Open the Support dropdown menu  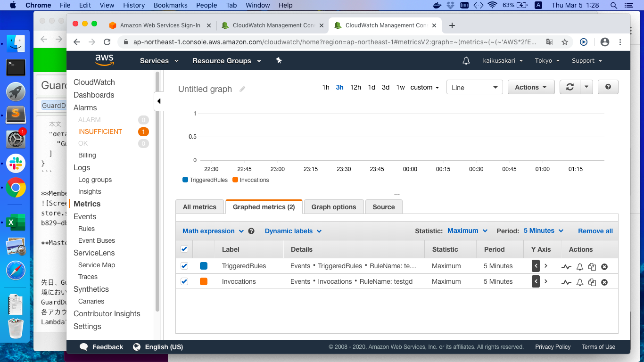[x=587, y=61]
